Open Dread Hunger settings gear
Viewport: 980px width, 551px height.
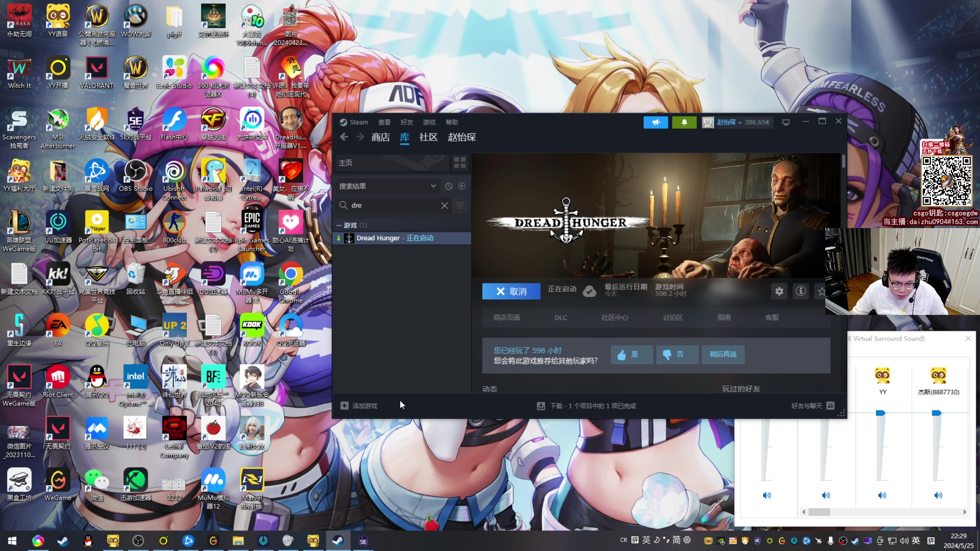779,292
